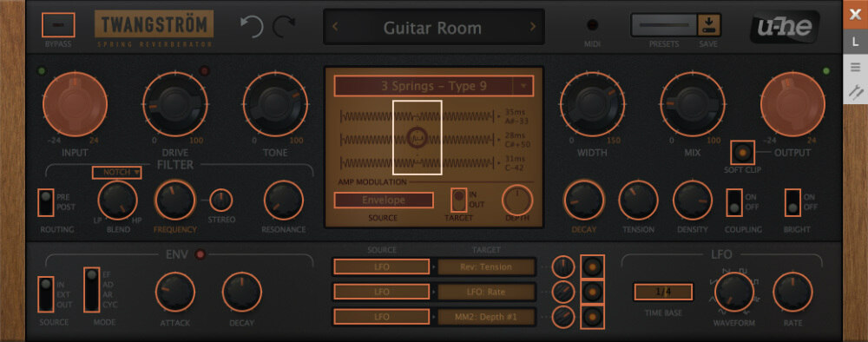Screen dimensions: 868x342
Task: Click the depth knob for Rev: Tension row
Action: tap(563, 266)
